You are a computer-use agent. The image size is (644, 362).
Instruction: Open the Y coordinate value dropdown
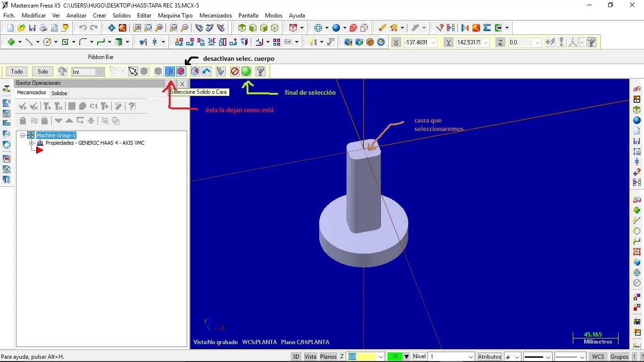486,42
